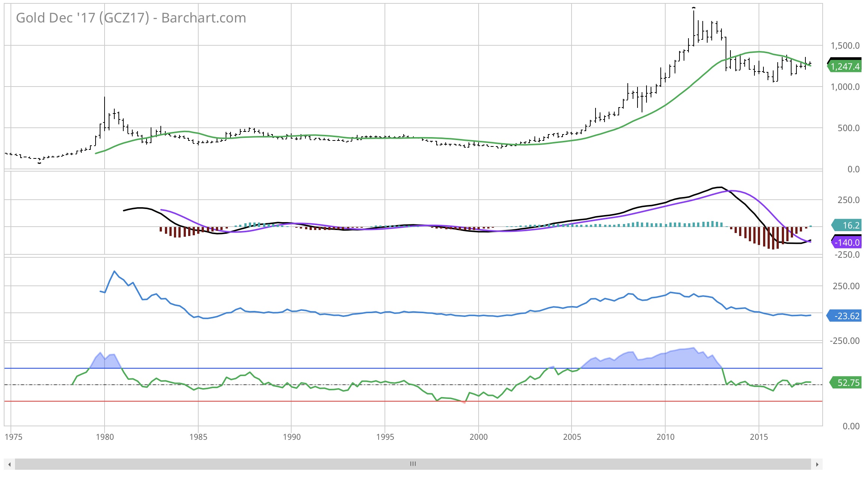Click the 2015 label on time axis

[759, 437]
